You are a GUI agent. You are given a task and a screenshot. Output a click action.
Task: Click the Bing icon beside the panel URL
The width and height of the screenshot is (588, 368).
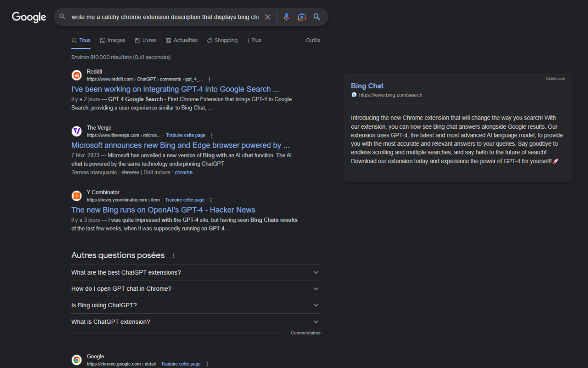[354, 95]
